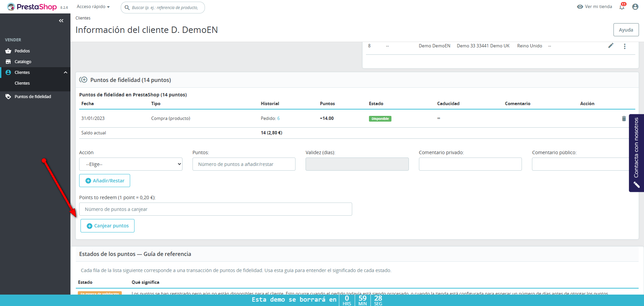Click the Ayuda button

click(x=626, y=30)
